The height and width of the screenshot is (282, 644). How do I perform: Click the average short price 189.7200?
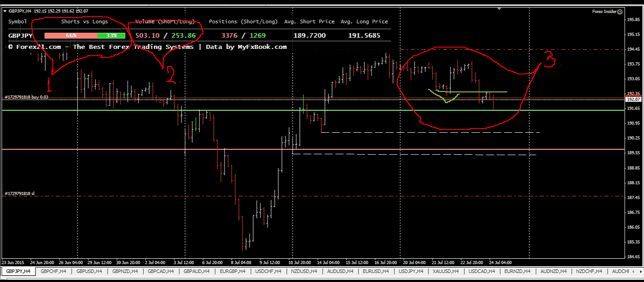(310, 35)
